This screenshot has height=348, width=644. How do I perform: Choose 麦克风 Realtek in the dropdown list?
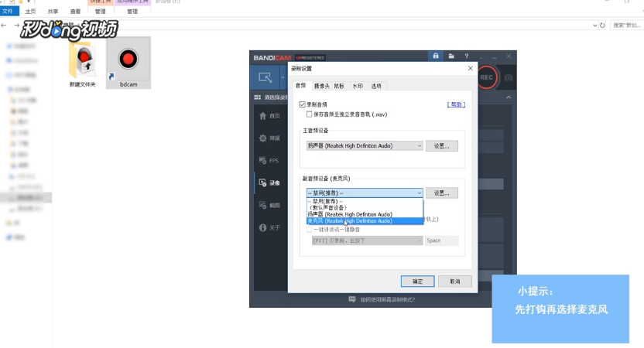click(x=365, y=220)
